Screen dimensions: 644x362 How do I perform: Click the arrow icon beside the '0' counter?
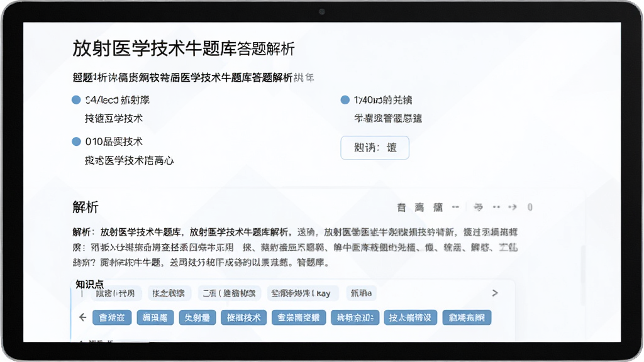point(512,207)
